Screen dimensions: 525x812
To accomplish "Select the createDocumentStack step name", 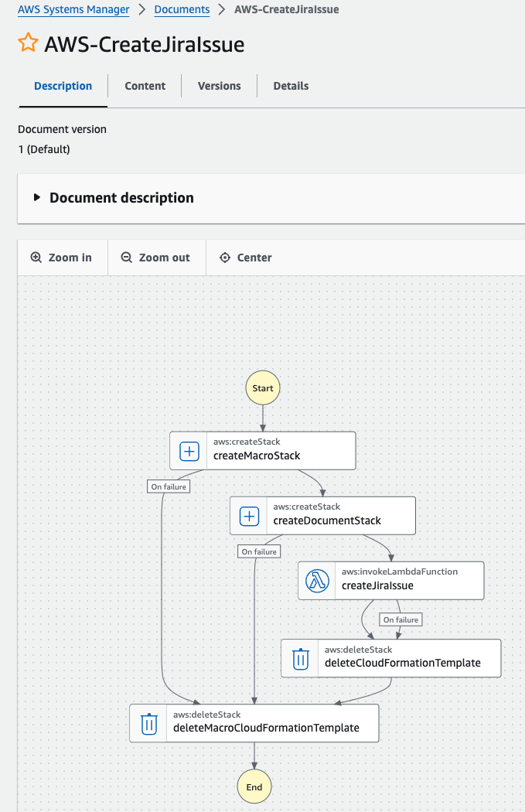I will (327, 520).
